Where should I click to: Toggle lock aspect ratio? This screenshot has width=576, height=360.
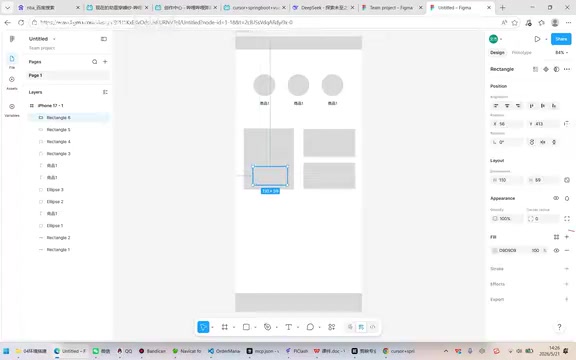click(x=567, y=180)
